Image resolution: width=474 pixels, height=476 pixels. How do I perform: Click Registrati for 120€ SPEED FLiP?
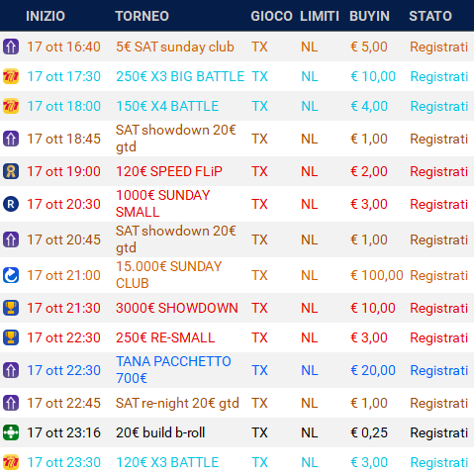(x=439, y=171)
